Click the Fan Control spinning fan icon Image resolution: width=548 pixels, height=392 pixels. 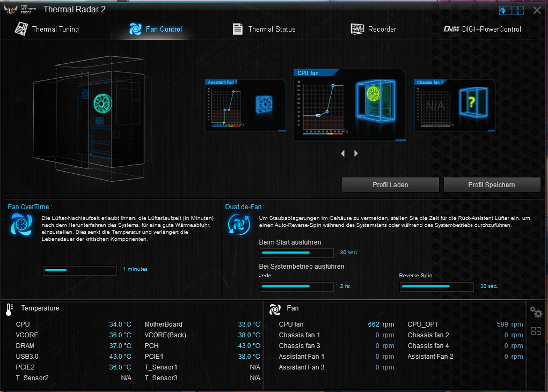pos(135,29)
